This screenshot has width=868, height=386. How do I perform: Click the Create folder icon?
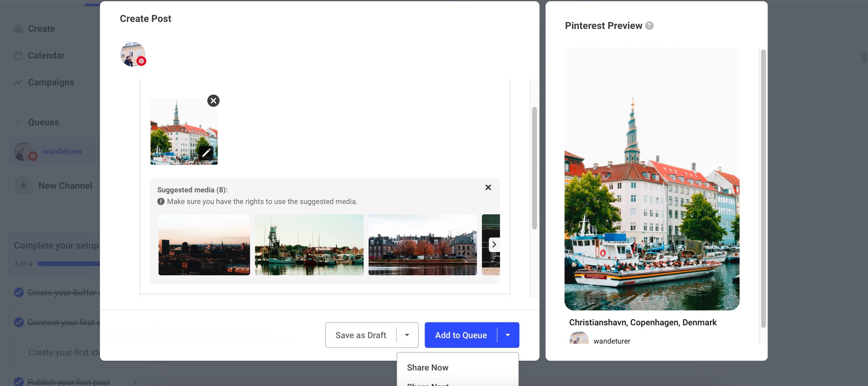click(18, 29)
